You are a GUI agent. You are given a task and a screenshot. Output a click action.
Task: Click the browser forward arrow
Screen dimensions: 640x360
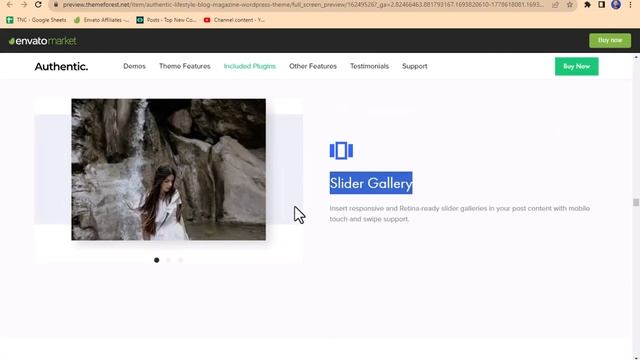[24, 4]
